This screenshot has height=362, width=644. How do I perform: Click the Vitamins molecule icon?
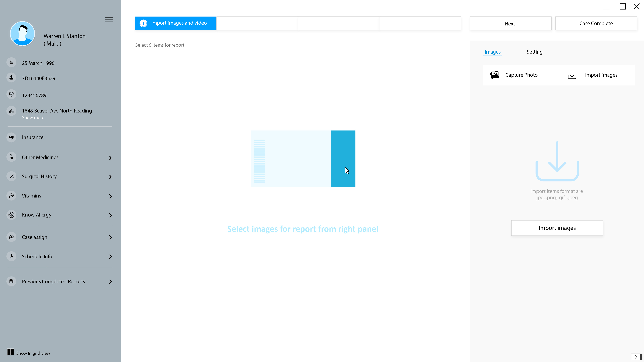[11, 195]
